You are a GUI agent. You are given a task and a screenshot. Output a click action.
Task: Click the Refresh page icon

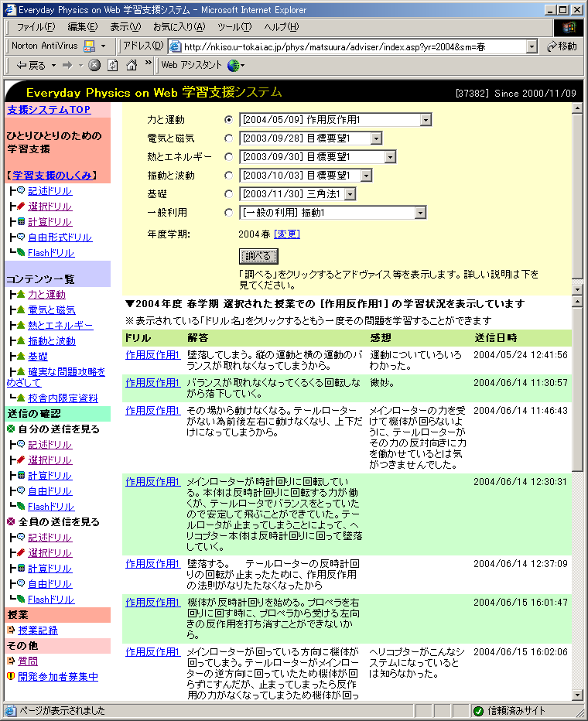click(113, 65)
